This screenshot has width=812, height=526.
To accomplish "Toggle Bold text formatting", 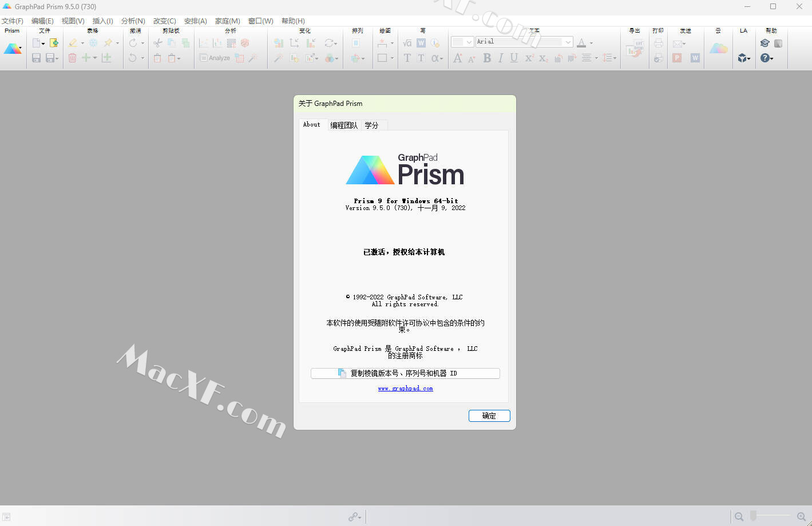I will tap(487, 58).
